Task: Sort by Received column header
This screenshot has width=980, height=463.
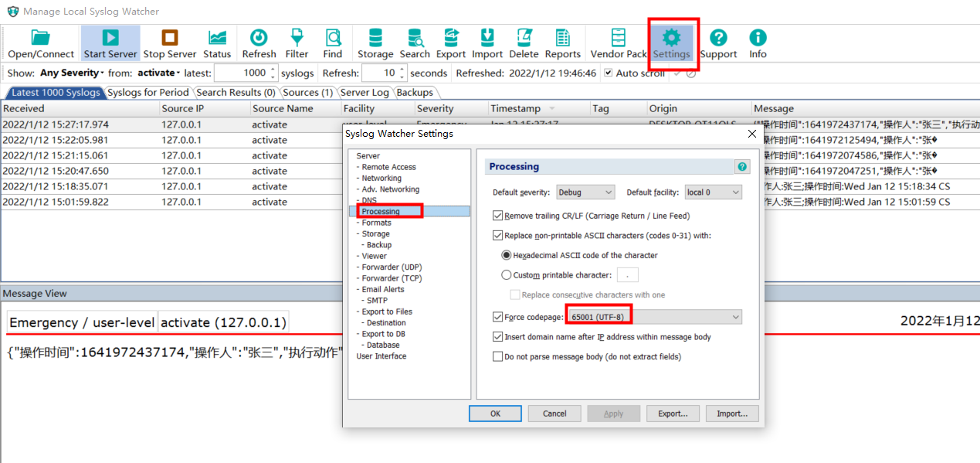Action: (x=79, y=109)
